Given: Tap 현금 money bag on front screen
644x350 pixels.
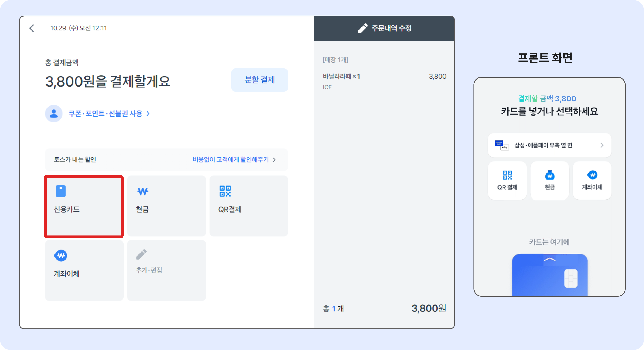Looking at the screenshot, I should [550, 175].
